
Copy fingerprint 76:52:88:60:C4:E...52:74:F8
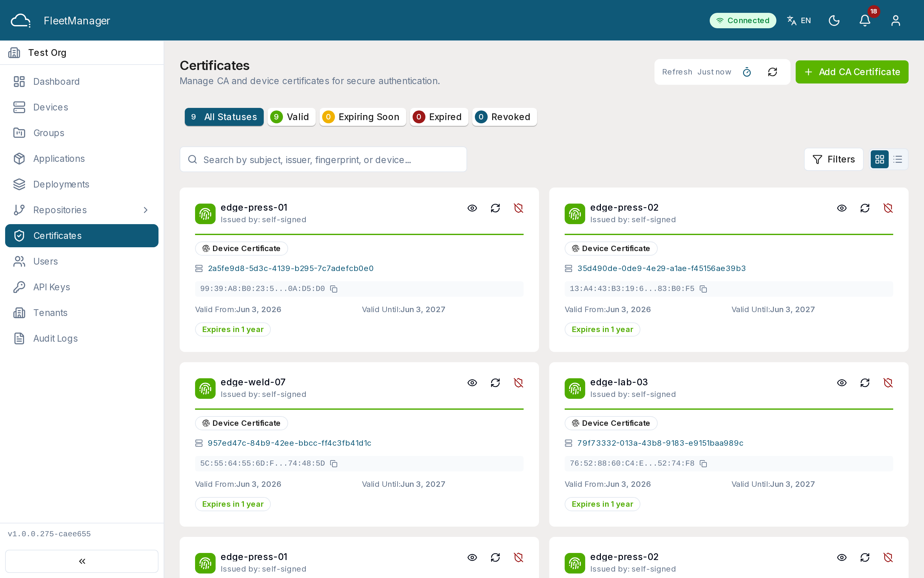tap(703, 464)
